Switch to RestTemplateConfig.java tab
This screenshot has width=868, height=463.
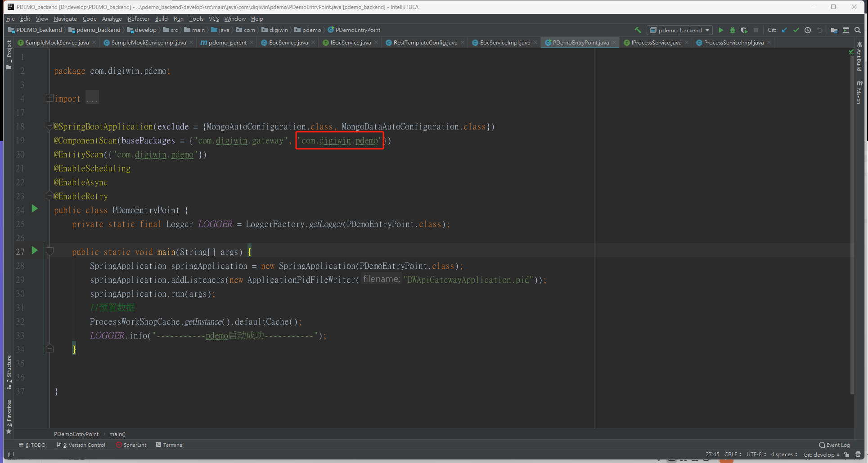tap(425, 43)
